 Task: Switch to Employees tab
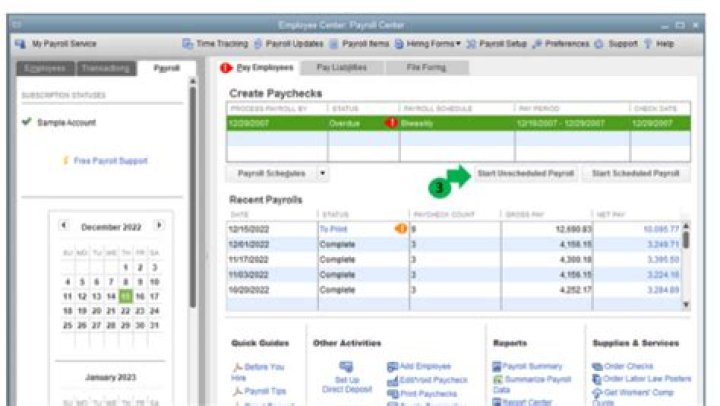(x=45, y=68)
